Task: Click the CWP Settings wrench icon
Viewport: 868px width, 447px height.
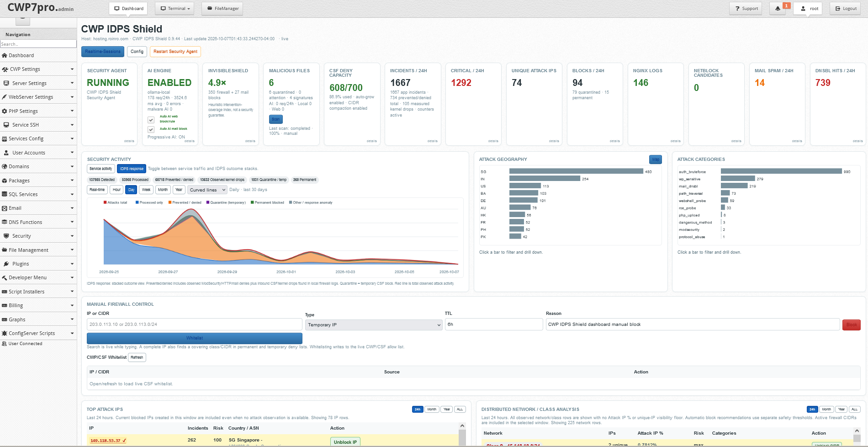Action: 5,69
